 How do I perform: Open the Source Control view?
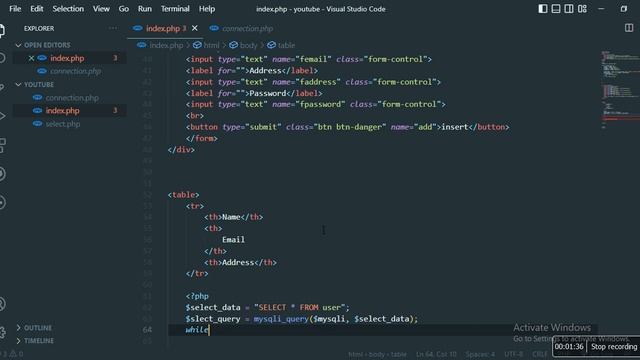(x=2, y=87)
